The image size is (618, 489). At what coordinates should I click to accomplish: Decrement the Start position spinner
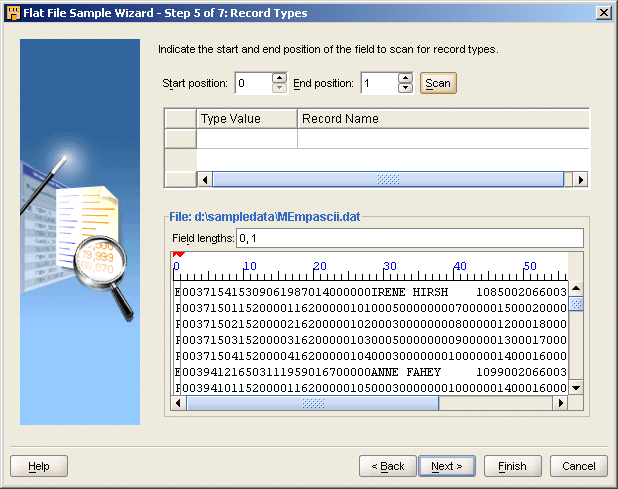click(279, 88)
